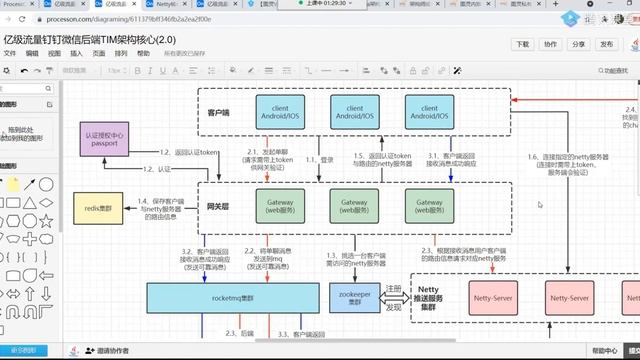The height and width of the screenshot is (360, 640).
Task: Select the diamond shape in palette
Action: (46, 203)
